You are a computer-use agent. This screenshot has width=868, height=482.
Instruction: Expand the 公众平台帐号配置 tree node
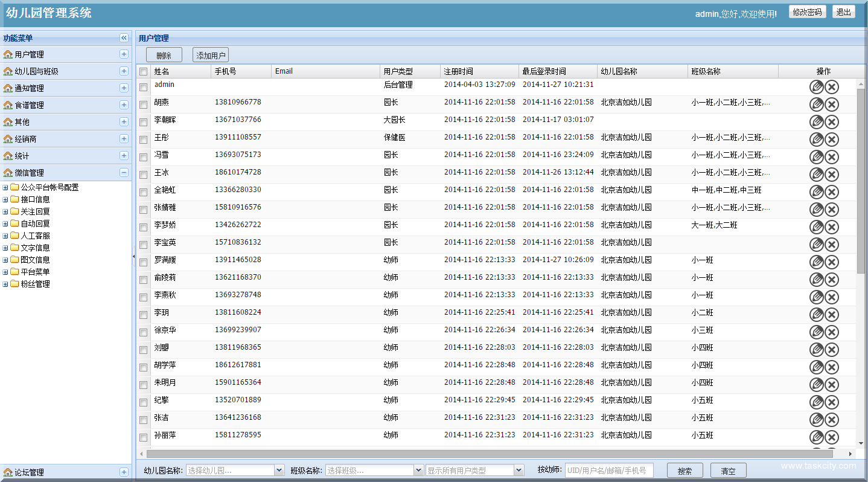[x=5, y=187]
